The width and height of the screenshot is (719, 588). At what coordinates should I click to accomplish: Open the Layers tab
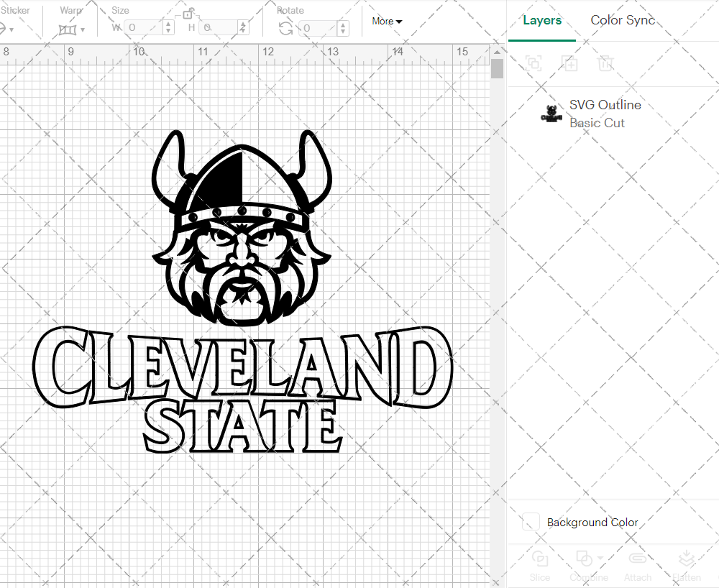point(542,20)
